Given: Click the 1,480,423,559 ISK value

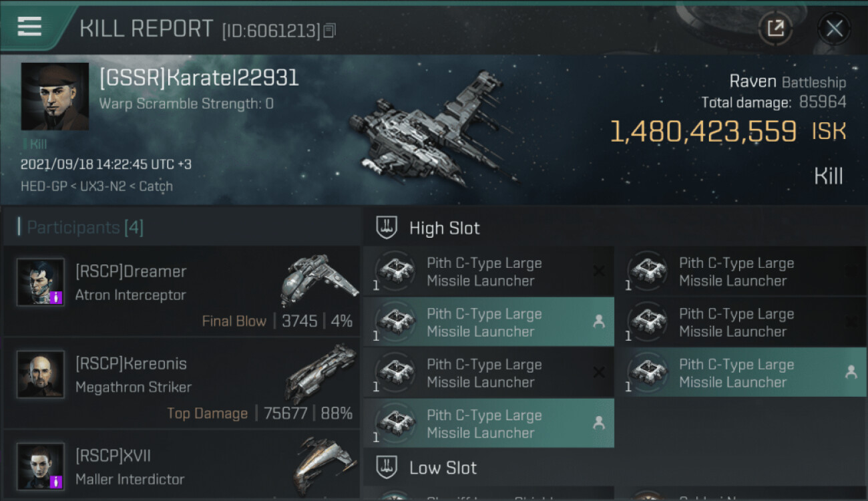Looking at the screenshot, I should 703,132.
